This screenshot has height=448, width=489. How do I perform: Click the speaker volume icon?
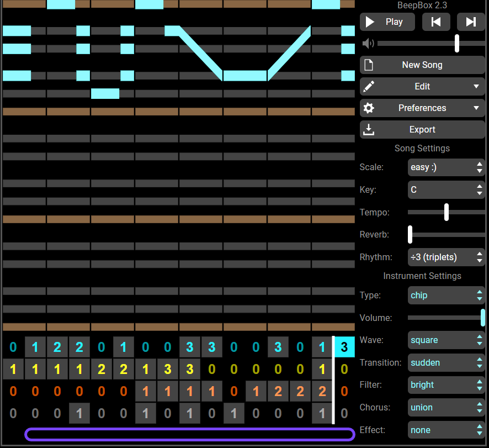[368, 44]
